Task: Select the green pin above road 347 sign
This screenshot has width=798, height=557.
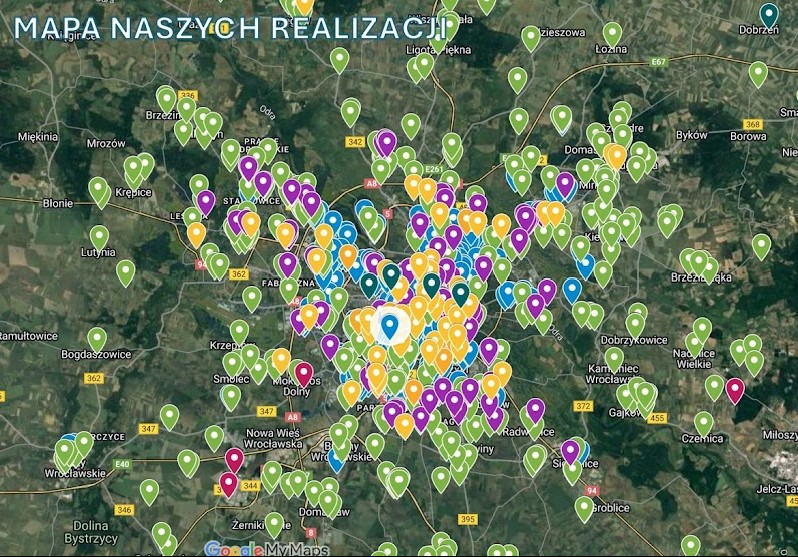Action: point(169,417)
